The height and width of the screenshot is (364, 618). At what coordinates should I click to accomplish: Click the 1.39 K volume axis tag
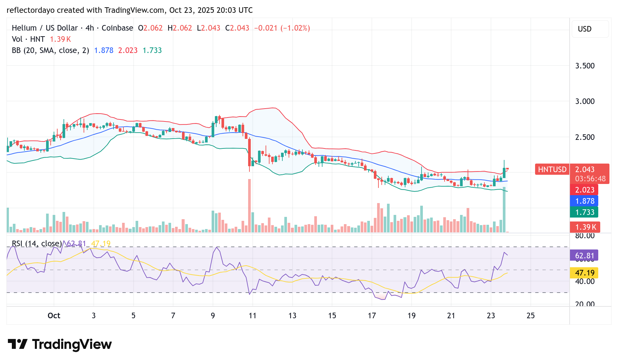tap(585, 227)
